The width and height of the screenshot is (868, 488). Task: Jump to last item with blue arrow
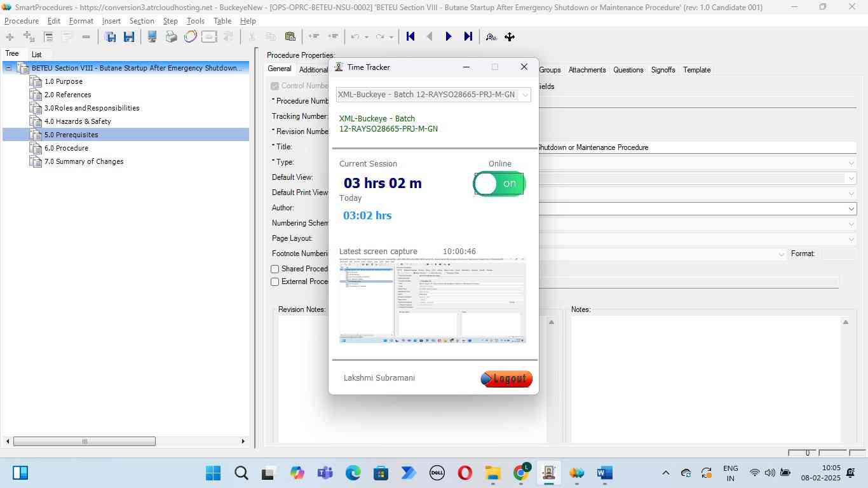468,37
